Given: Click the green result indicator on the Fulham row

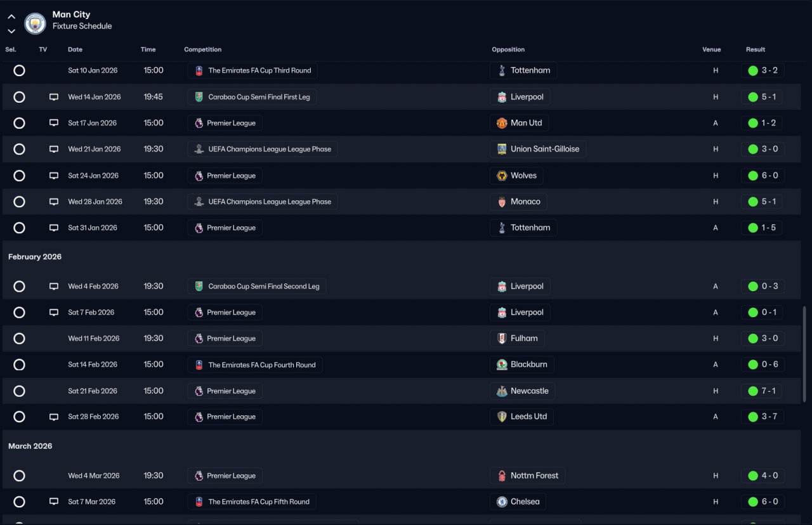Looking at the screenshot, I should tap(753, 339).
